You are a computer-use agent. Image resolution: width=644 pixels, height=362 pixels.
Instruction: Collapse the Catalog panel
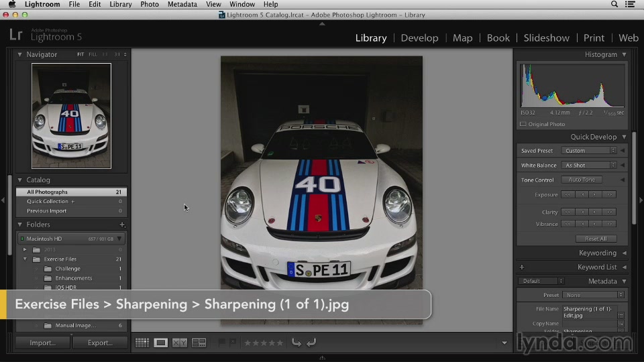(x=19, y=180)
